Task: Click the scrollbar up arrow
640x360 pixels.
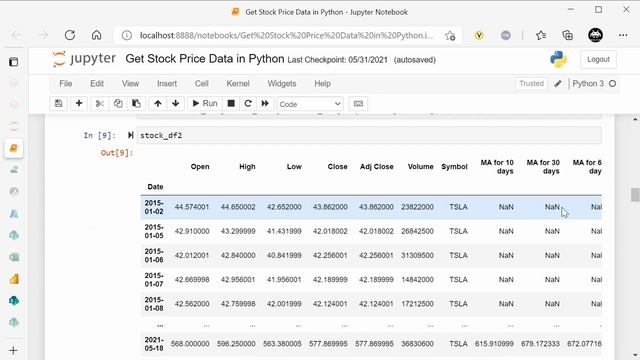Action: (x=635, y=119)
